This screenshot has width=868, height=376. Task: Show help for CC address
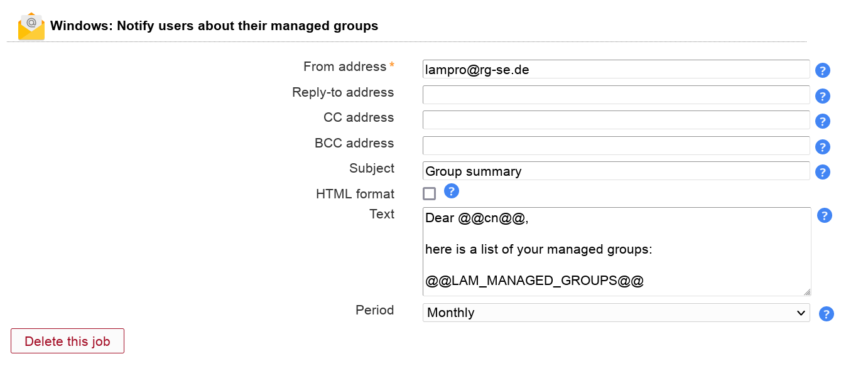click(822, 121)
